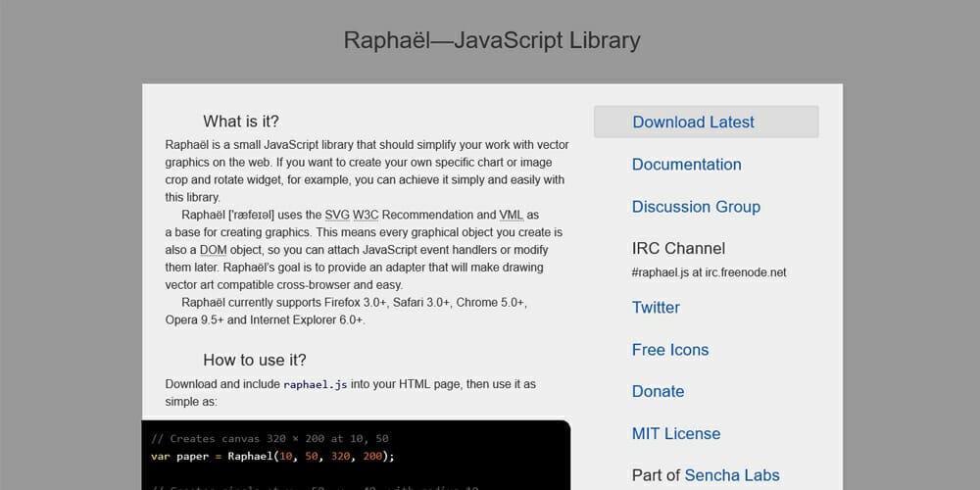Click the raphael.js code text

click(315, 384)
